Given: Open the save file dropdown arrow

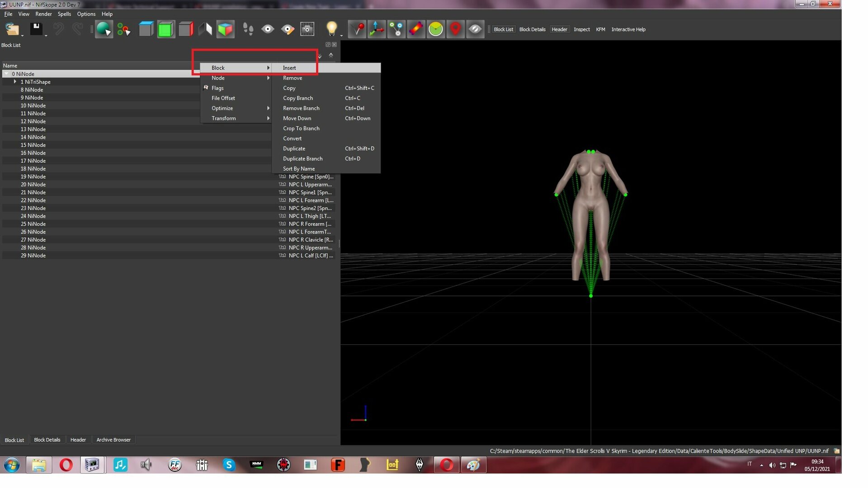Looking at the screenshot, I should click(46, 35).
